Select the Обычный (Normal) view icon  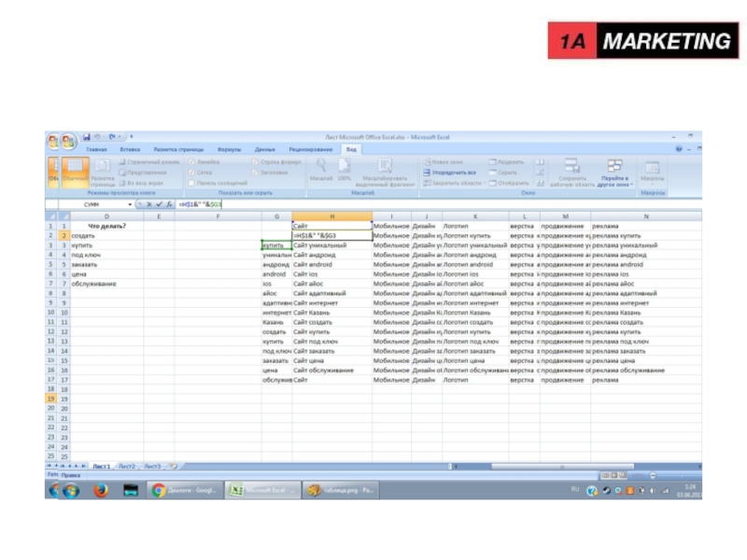[x=73, y=171]
